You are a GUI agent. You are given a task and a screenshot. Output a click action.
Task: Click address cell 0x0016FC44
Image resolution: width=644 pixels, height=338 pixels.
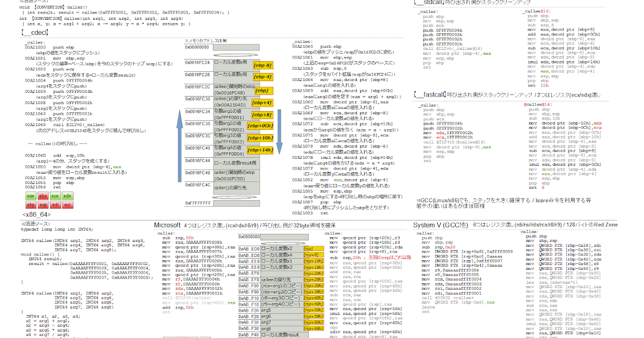198,160
